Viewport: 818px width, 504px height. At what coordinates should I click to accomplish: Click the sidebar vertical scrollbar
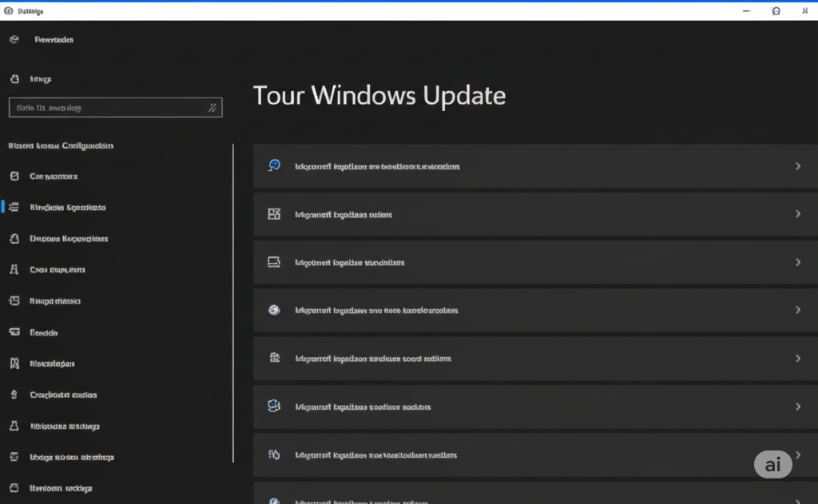233,303
